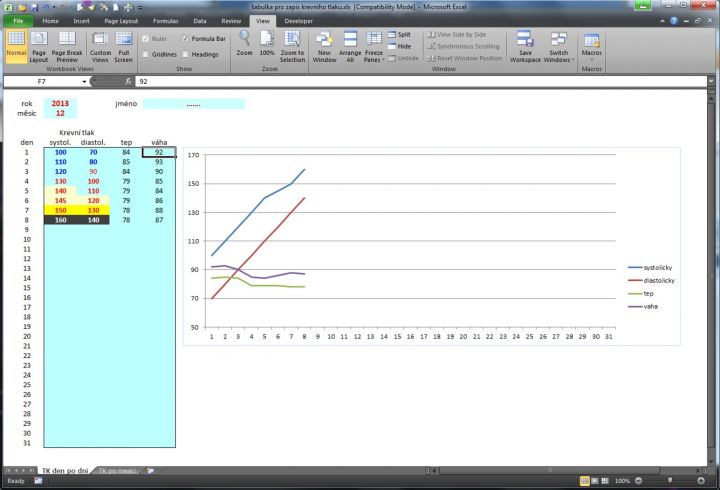Click Zoom to Selection

pyautogui.click(x=292, y=46)
